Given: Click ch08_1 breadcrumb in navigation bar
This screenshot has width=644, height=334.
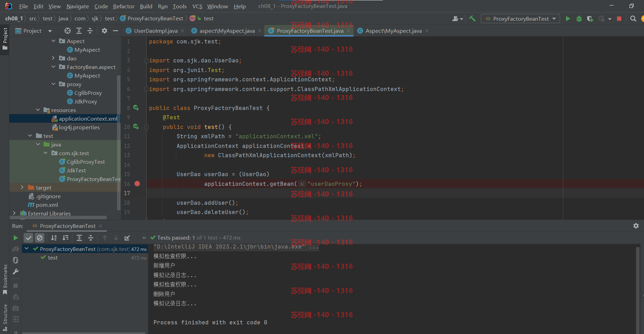Looking at the screenshot, I should point(14,19).
